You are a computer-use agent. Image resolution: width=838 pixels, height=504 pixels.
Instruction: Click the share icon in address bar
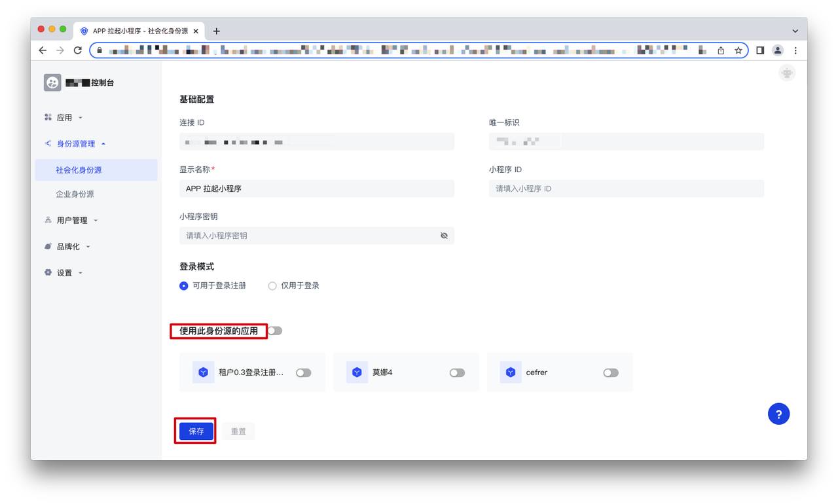point(721,50)
